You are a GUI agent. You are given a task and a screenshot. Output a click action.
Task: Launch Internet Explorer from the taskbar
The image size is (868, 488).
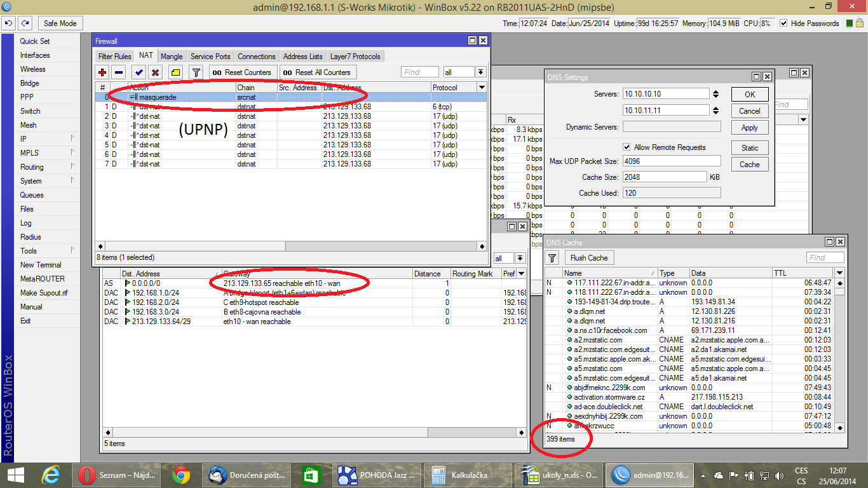pos(51,475)
